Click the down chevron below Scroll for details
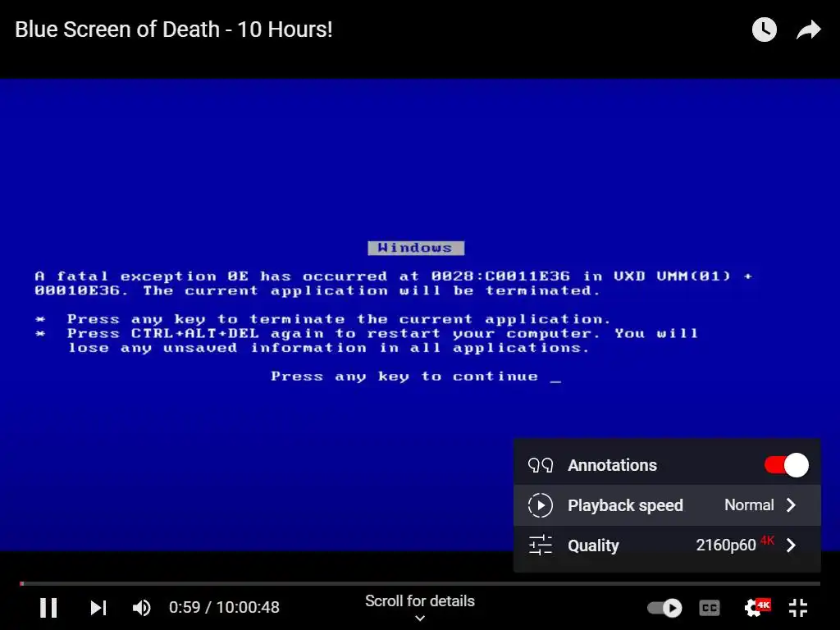The image size is (840, 630). [x=420, y=619]
